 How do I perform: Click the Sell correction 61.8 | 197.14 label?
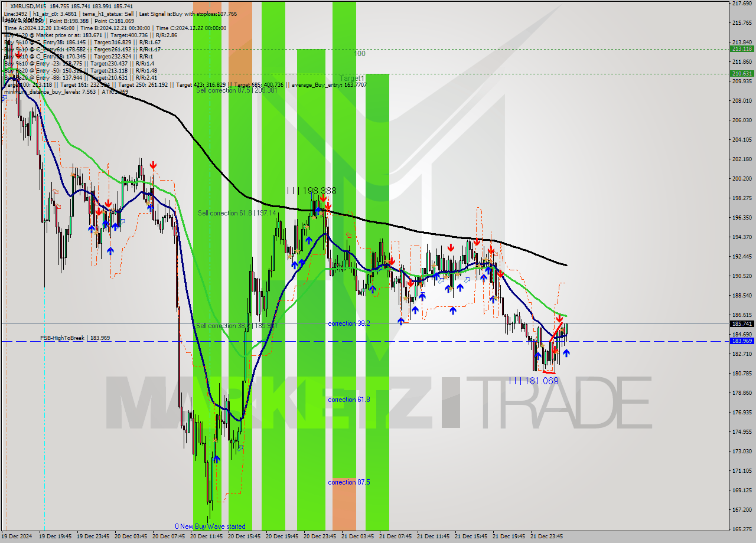coord(237,212)
